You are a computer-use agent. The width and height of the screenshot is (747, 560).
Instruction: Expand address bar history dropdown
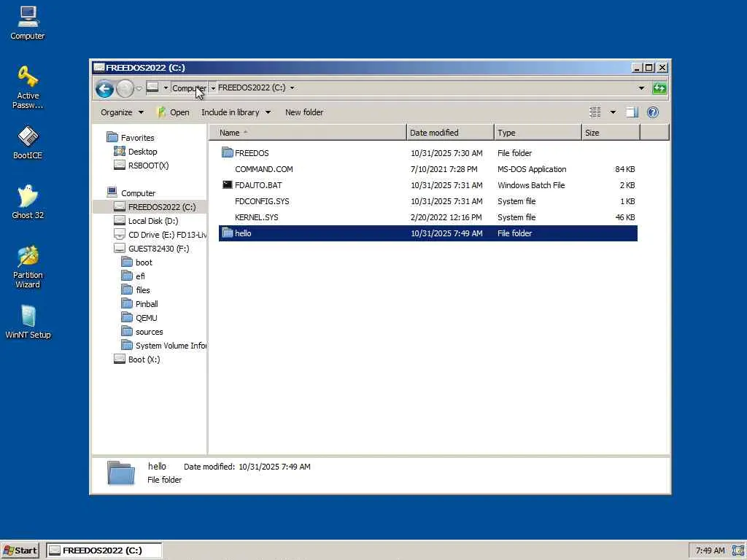pos(641,88)
